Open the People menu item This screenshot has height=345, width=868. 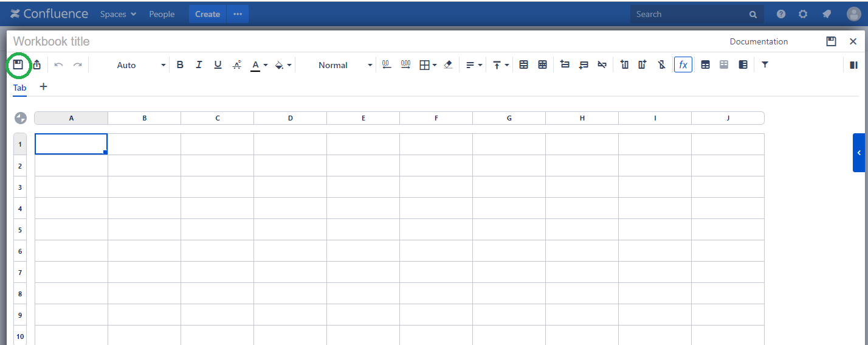click(x=162, y=14)
